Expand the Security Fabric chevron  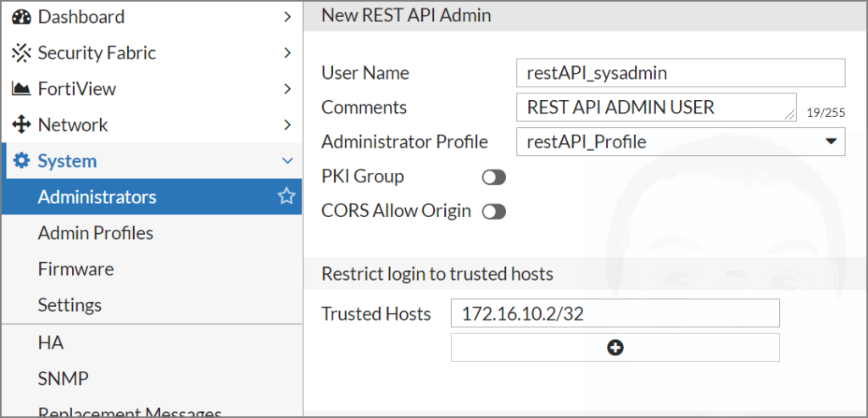tap(287, 53)
